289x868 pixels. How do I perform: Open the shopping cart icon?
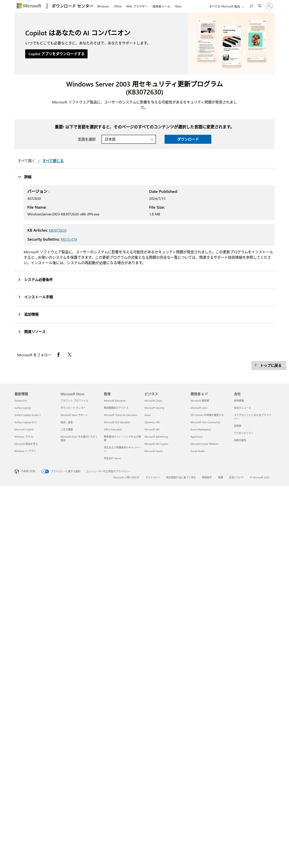coord(260,6)
